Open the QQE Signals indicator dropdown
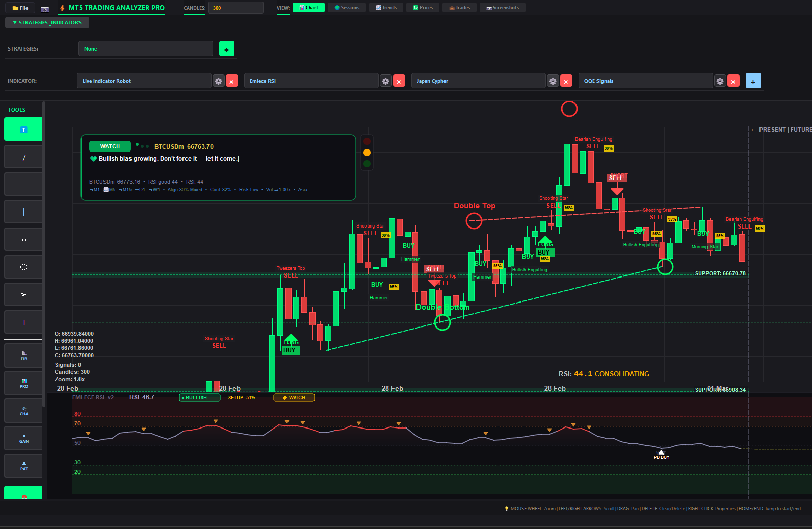Image resolution: width=812 pixels, height=529 pixels. click(x=645, y=81)
